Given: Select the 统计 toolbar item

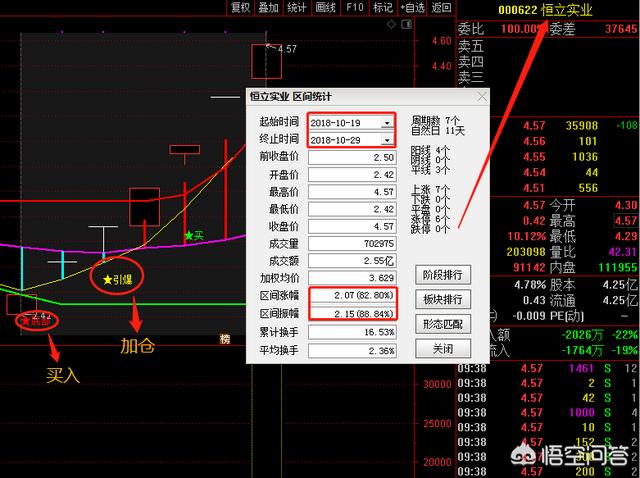Looking at the screenshot, I should pyautogui.click(x=297, y=7).
